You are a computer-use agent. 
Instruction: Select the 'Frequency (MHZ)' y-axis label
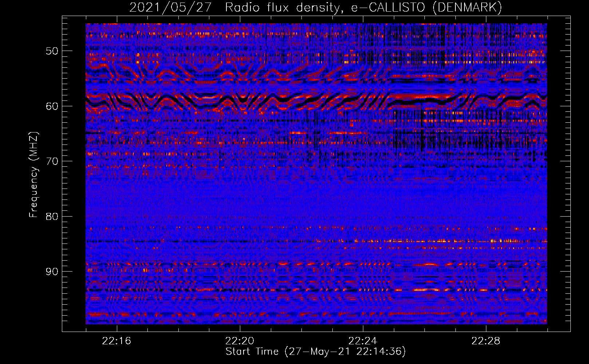pos(33,175)
